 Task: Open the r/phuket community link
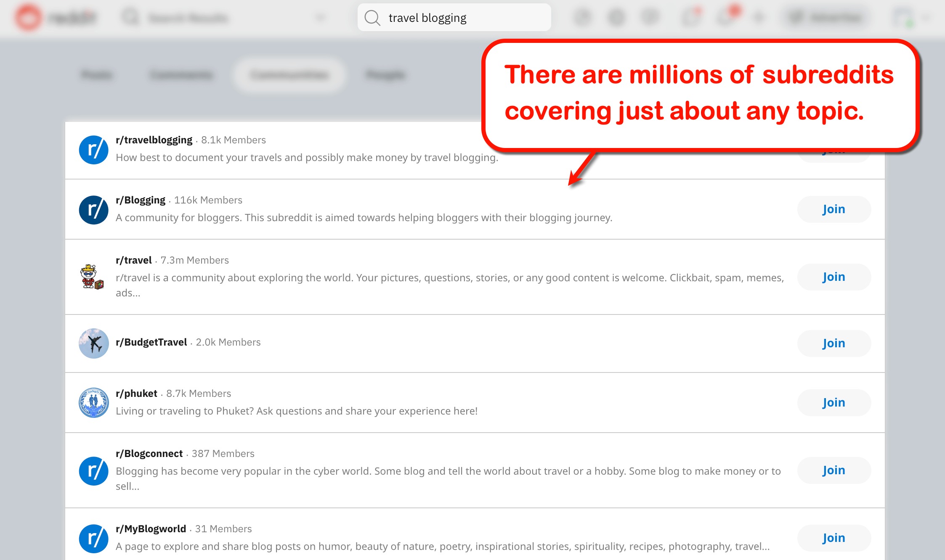pos(136,394)
